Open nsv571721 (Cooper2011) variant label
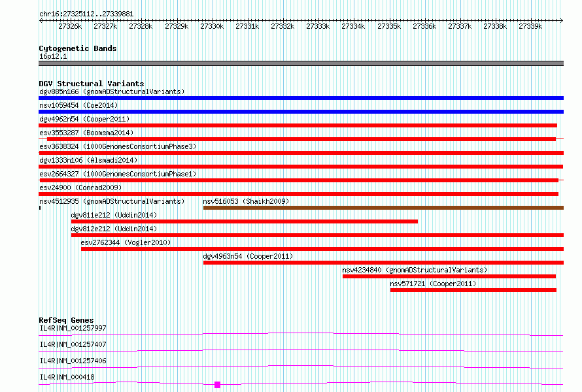The height and width of the screenshot is (392, 582). (x=433, y=284)
